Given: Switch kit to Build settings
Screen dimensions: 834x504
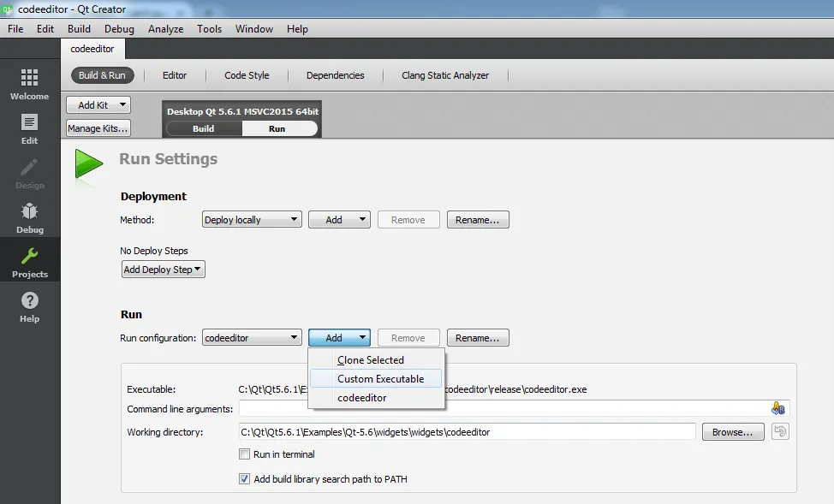Looking at the screenshot, I should [204, 128].
